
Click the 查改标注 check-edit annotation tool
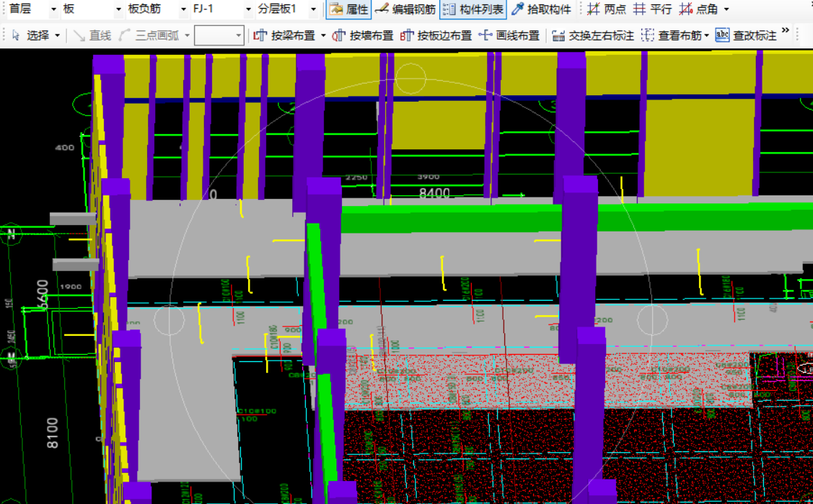point(746,36)
